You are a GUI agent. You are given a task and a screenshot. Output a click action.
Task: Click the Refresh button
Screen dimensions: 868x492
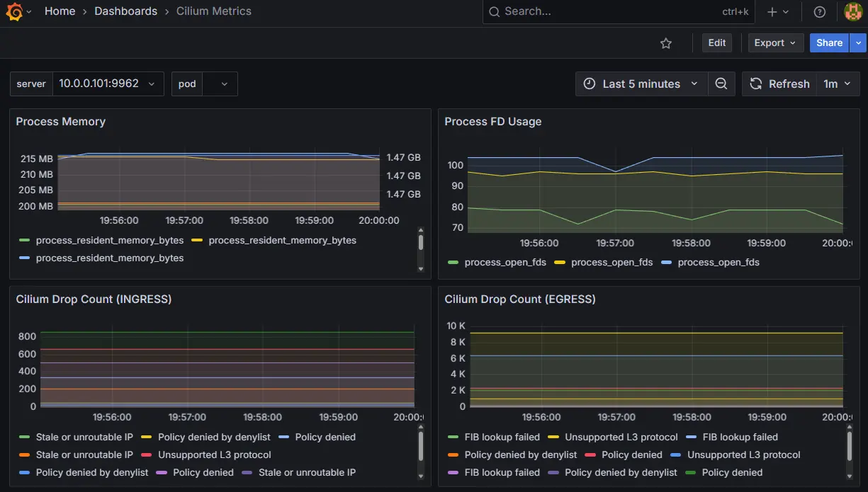pyautogui.click(x=779, y=84)
